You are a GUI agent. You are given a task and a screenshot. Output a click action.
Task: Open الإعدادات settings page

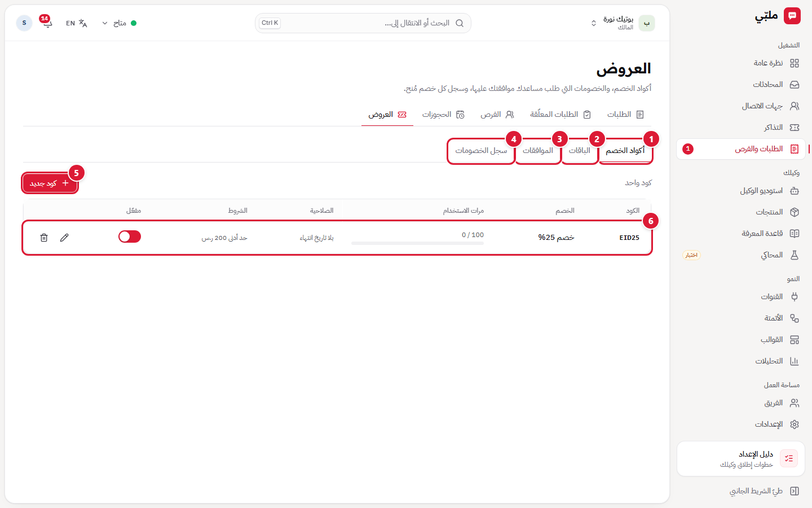pos(741,424)
